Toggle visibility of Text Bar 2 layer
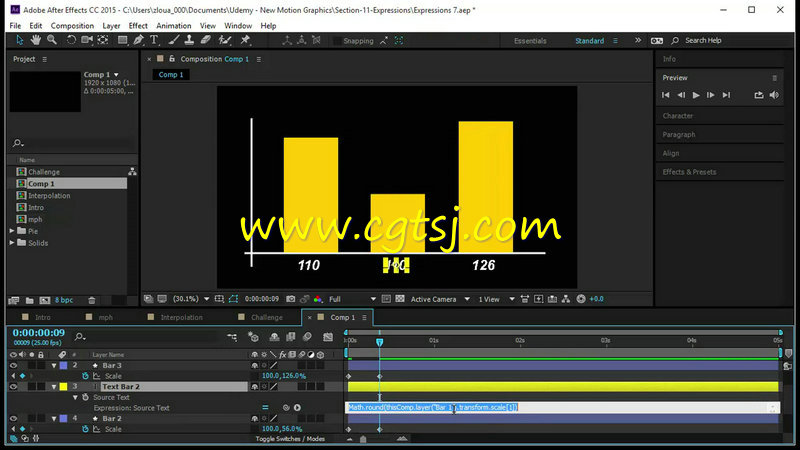Screen dimensions: 800x450 [x=13, y=387]
